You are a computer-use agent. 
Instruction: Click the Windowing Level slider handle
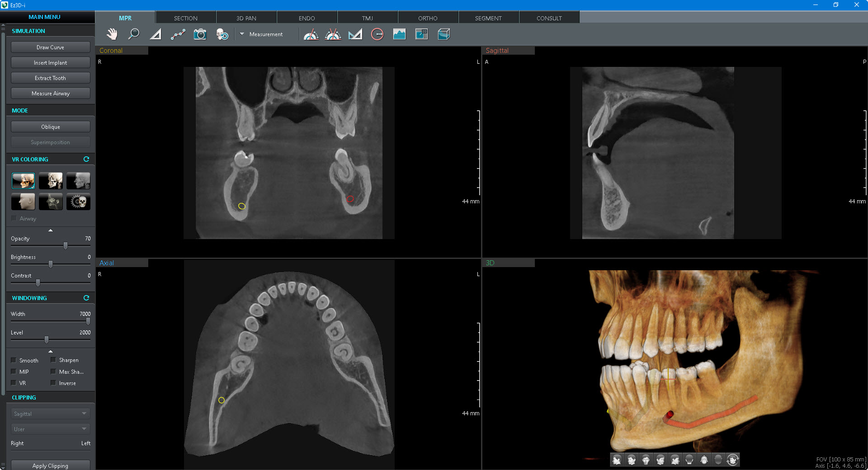(47, 339)
